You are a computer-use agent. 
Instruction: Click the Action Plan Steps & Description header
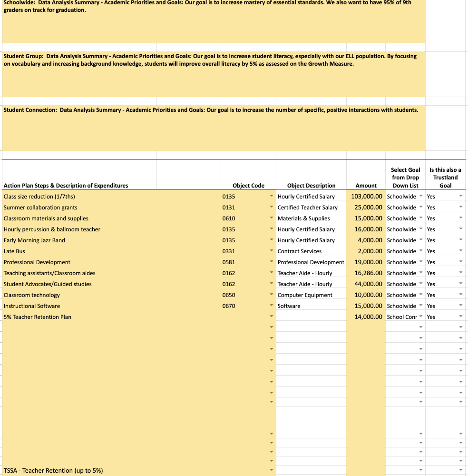[66, 186]
